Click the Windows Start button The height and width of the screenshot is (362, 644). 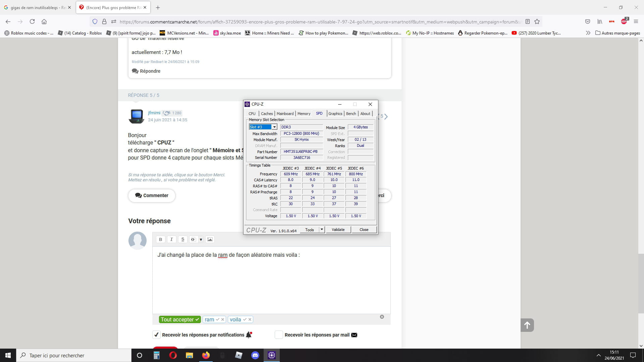tap(8, 355)
